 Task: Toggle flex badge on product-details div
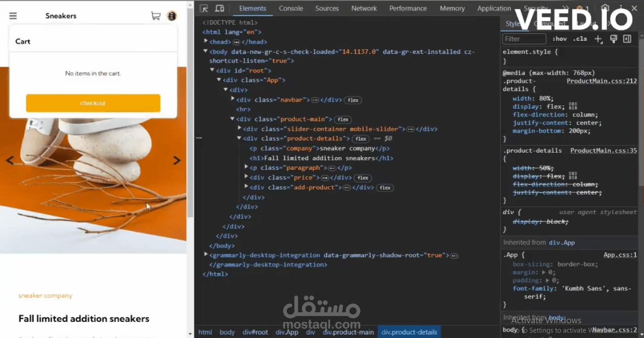point(361,139)
